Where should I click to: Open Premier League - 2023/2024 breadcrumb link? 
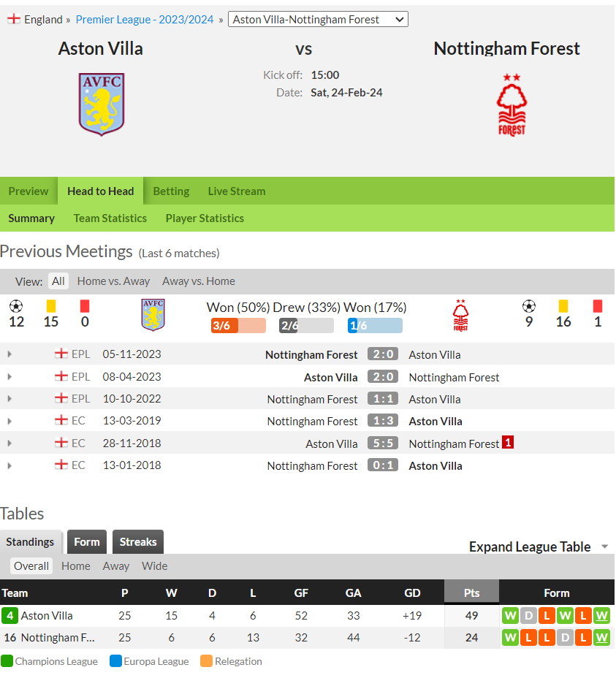[x=145, y=20]
